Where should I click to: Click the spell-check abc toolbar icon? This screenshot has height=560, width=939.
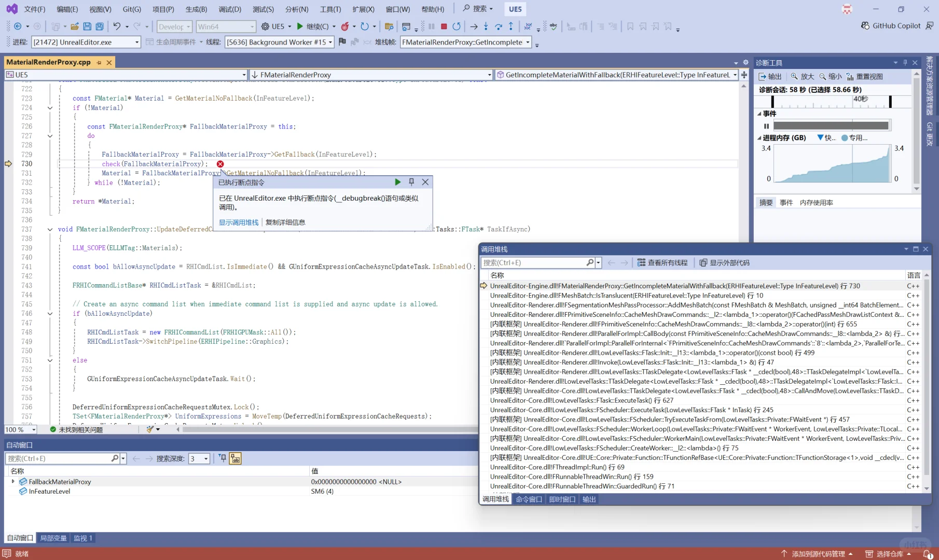click(553, 26)
